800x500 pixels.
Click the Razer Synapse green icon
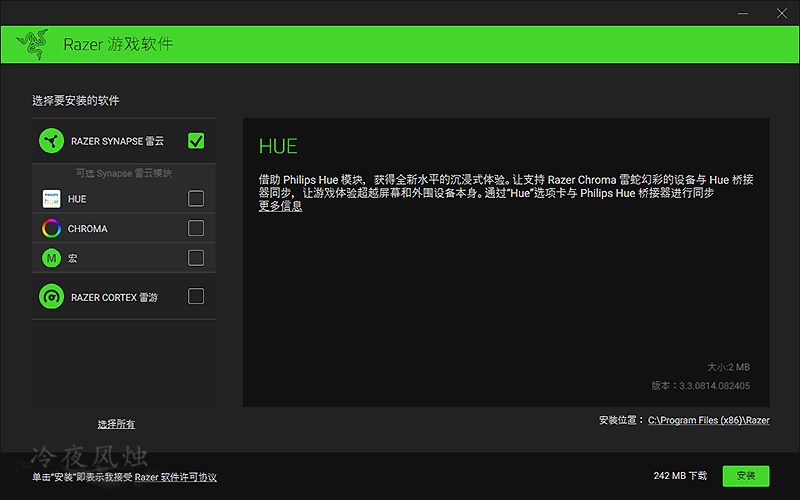pyautogui.click(x=52, y=141)
